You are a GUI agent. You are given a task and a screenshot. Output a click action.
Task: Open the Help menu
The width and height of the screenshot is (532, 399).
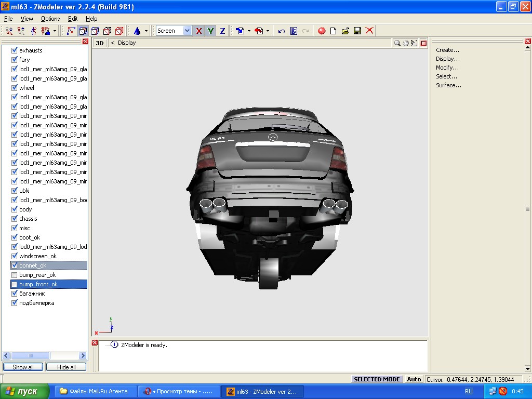(x=91, y=19)
